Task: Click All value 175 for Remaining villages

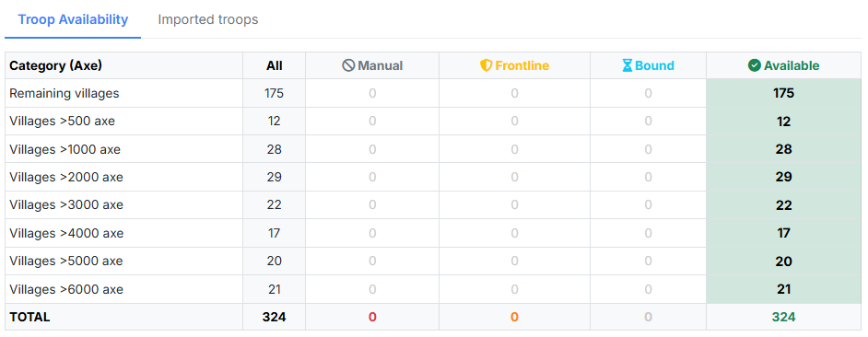Action: click(x=274, y=93)
